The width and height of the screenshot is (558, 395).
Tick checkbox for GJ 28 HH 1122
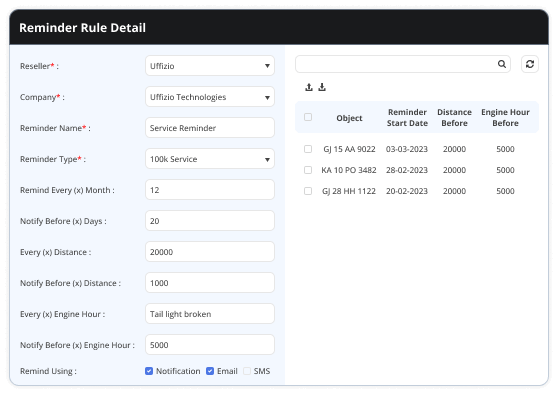pos(308,191)
